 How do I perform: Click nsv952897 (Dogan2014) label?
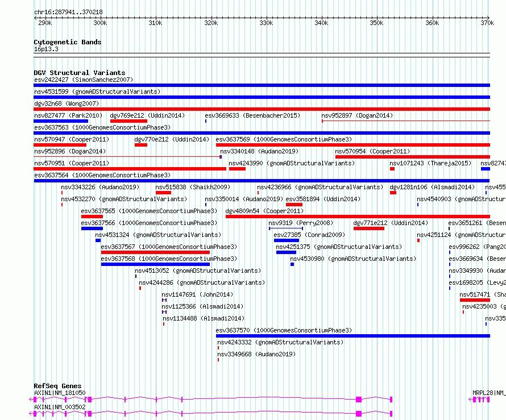(357, 115)
